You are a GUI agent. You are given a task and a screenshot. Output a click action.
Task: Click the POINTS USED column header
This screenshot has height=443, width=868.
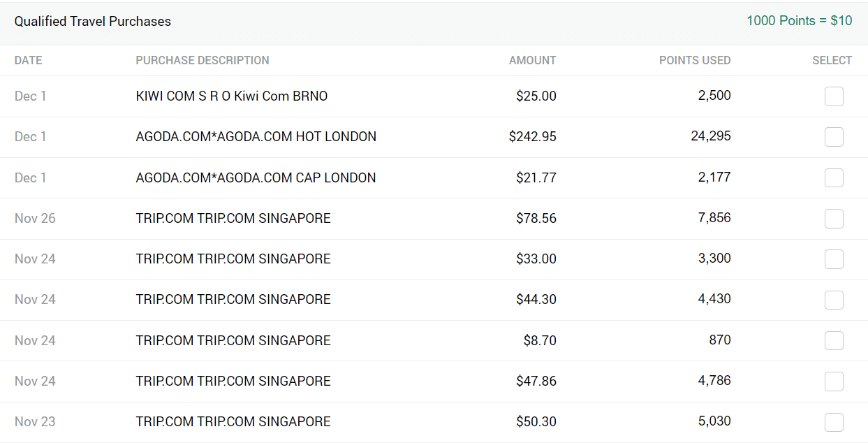[x=695, y=61]
